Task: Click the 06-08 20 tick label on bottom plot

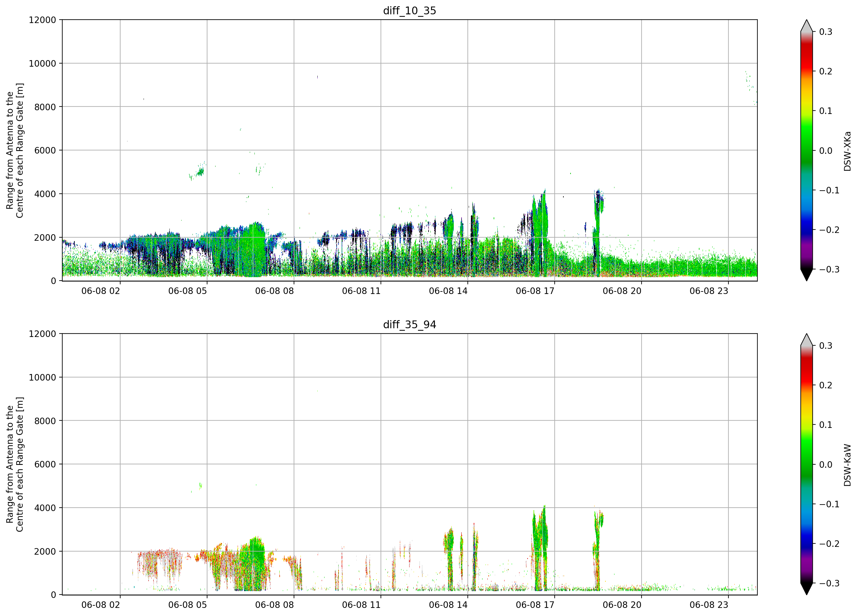Action: coord(622,605)
